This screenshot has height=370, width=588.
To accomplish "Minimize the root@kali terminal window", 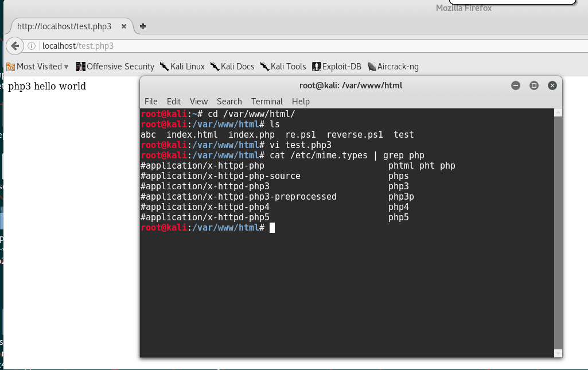I will click(516, 85).
